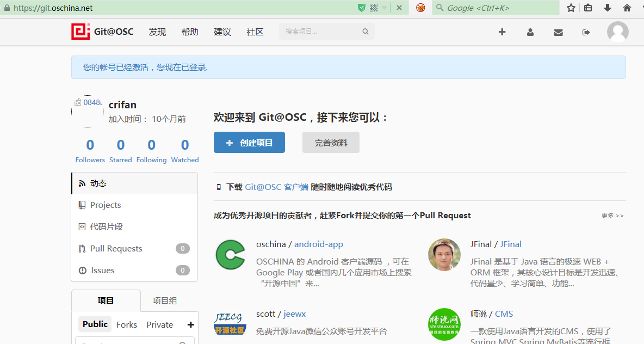Viewport: 644px width, 344px height.
Task: Click the Google search box in the browser
Action: click(496, 8)
